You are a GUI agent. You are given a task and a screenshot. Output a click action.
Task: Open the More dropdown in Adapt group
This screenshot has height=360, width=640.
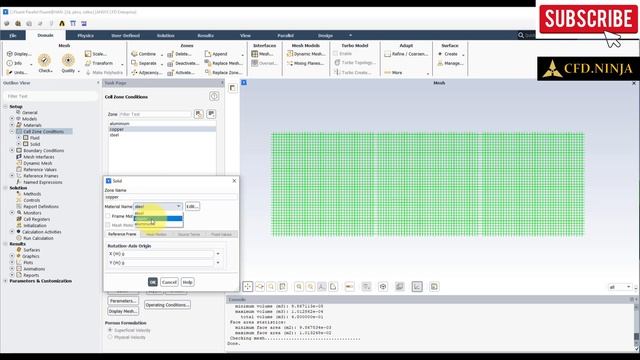coord(407,73)
